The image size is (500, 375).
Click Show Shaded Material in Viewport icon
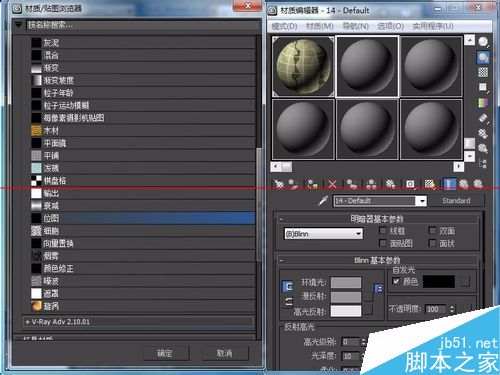click(x=430, y=184)
